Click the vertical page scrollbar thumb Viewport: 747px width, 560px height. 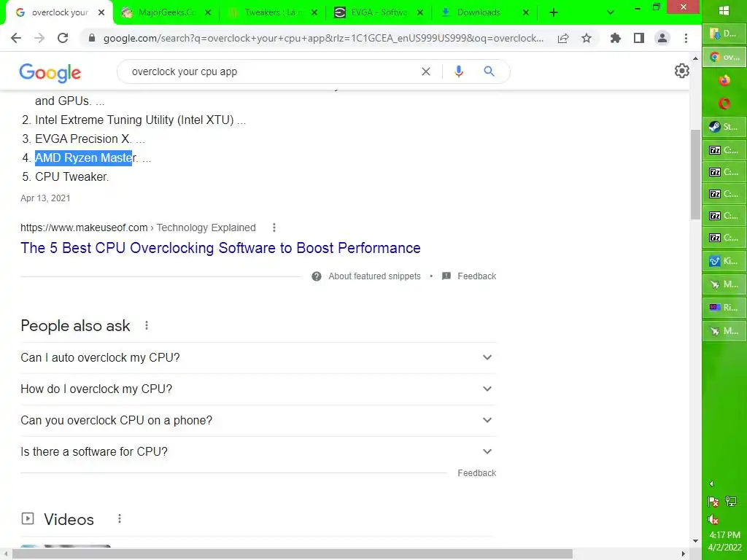click(695, 174)
